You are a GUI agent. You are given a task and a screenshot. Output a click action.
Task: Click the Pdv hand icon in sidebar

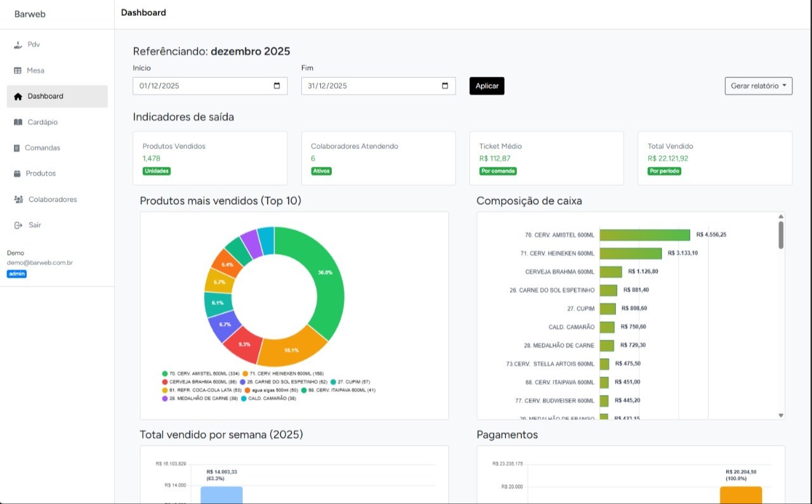(18, 45)
